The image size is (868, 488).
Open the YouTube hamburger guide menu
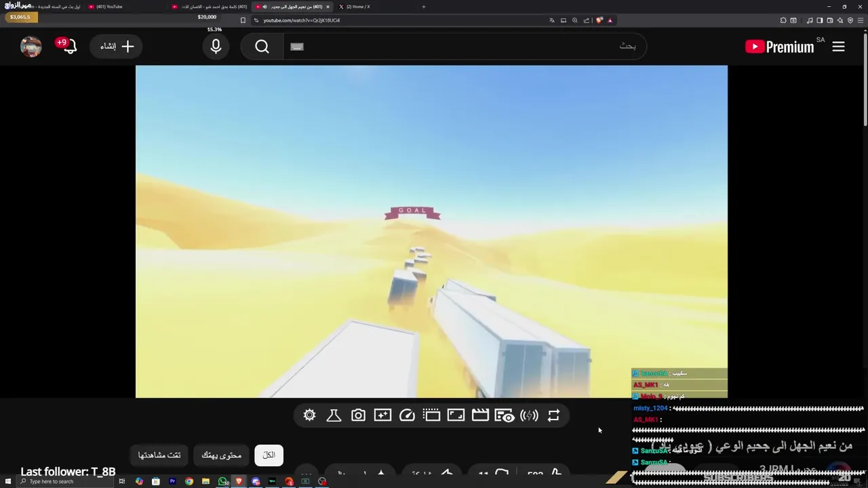838,46
